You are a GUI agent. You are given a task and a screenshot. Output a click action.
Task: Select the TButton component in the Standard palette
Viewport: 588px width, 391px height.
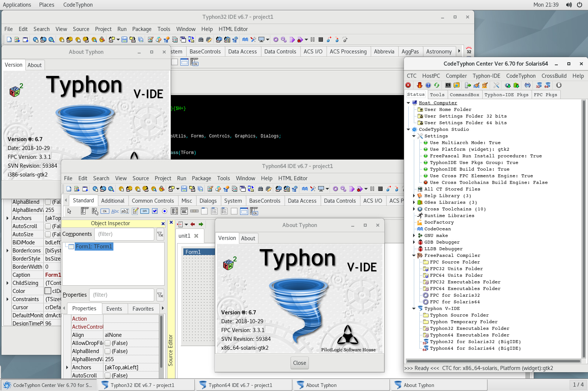(x=105, y=211)
